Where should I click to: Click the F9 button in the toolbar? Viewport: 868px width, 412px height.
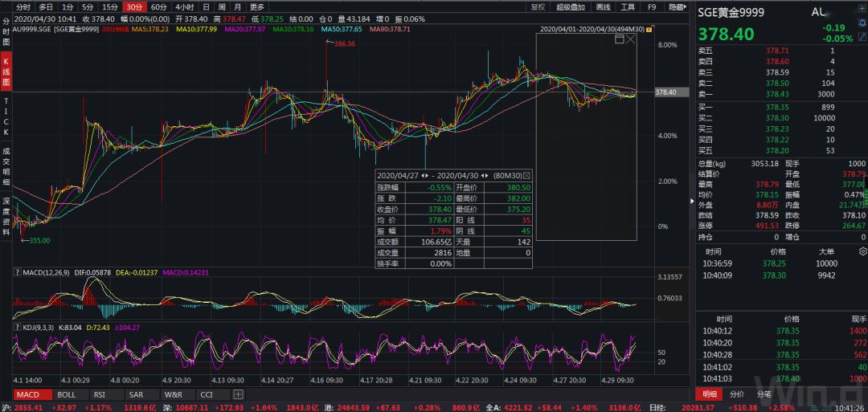(652, 7)
